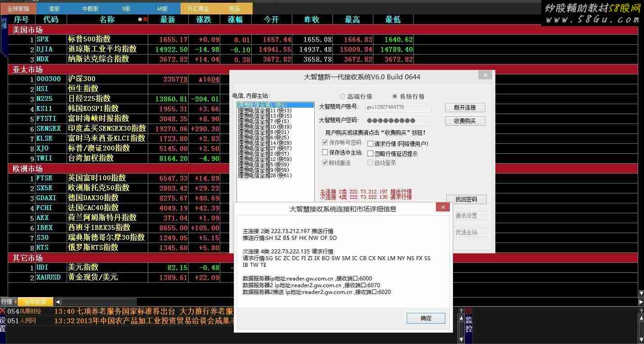Screen dimensions: 644x344
Task: Open news headline 2013年中国农产品加工业投资贸易洽谈会
Action: click(154, 321)
